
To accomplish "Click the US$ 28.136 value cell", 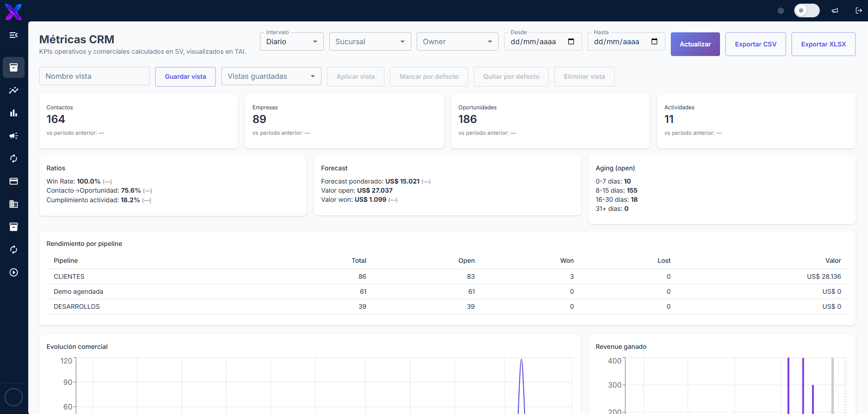I will [x=824, y=276].
